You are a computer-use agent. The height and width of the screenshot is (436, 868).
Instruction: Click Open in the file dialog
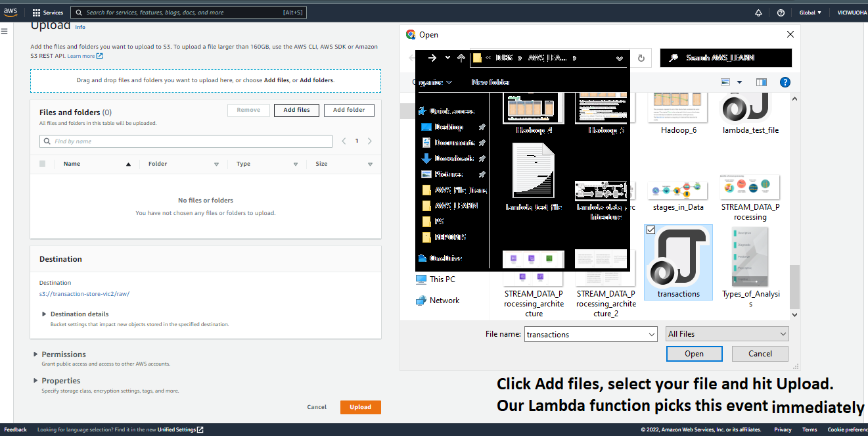694,354
